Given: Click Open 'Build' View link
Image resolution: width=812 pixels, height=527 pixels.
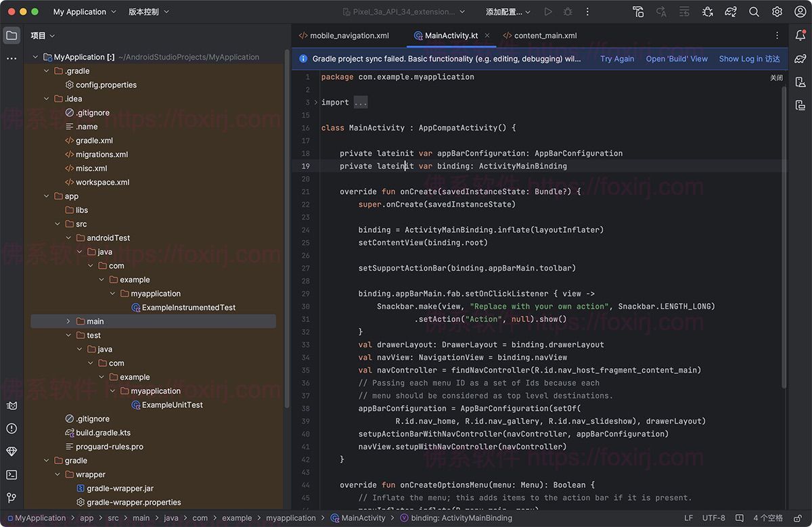Looking at the screenshot, I should (677, 59).
